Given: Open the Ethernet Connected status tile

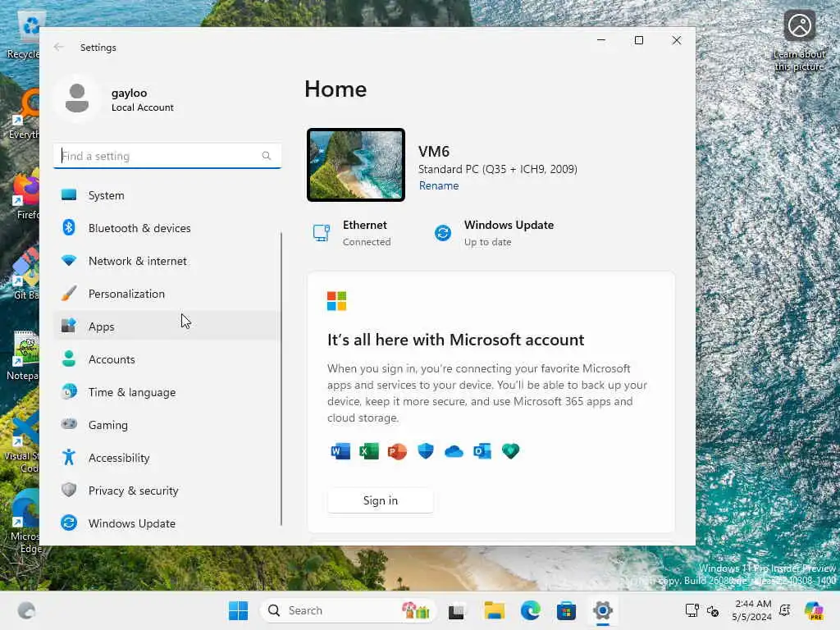Looking at the screenshot, I should click(352, 233).
